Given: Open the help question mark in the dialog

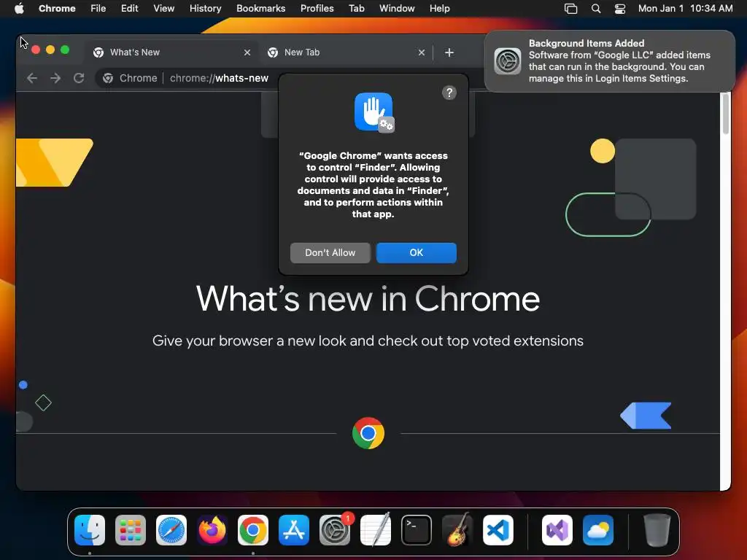Looking at the screenshot, I should click(x=449, y=93).
